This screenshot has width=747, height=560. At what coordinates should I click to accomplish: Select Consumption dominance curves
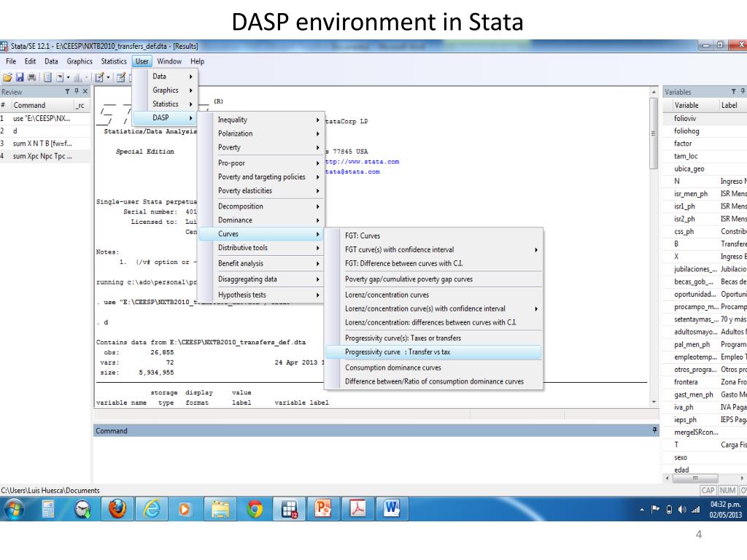click(433, 367)
